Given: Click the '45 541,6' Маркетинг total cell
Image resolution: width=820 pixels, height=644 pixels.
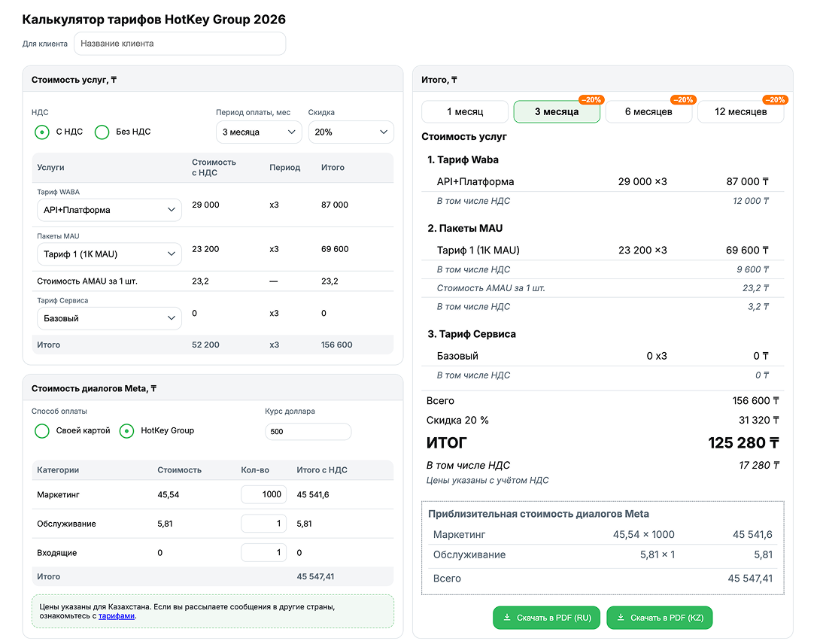Looking at the screenshot, I should click(313, 495).
